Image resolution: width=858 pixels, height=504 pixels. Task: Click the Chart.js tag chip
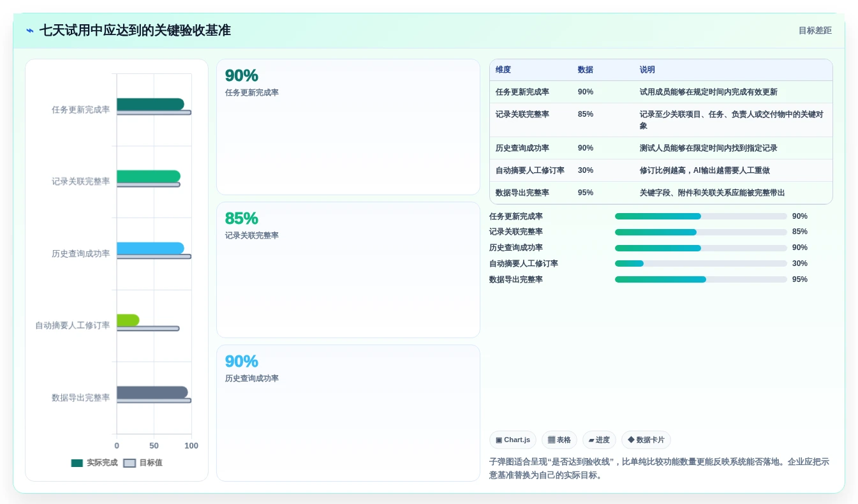(x=513, y=440)
